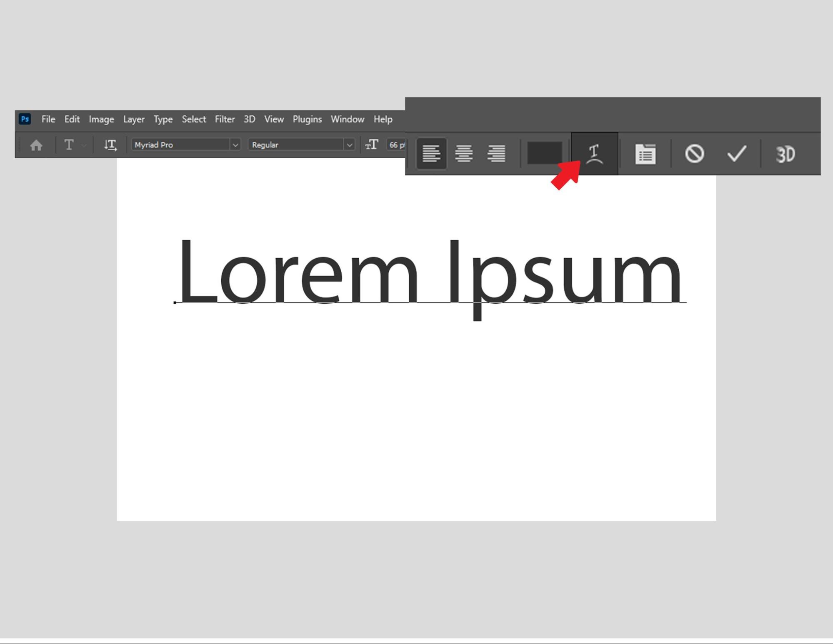Select the Home button in options bar
The width and height of the screenshot is (833, 644).
point(36,145)
